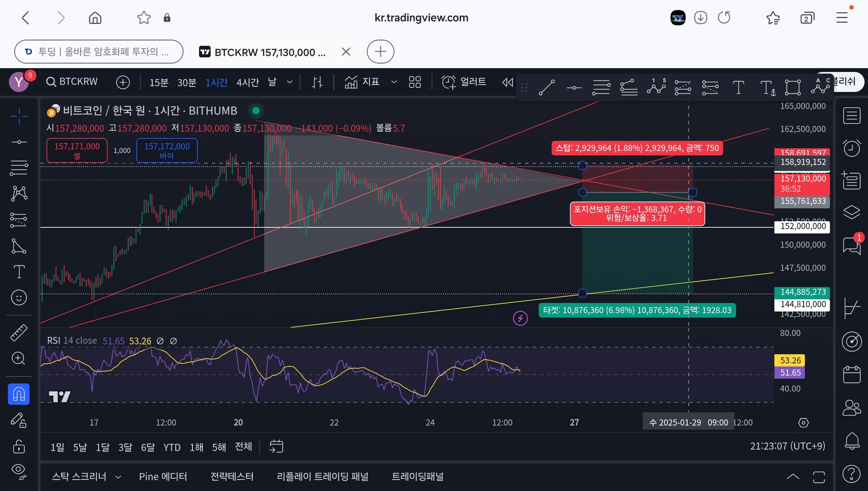Activate the zoom in tool
Viewport: 868px width, 491px height.
[x=19, y=359]
